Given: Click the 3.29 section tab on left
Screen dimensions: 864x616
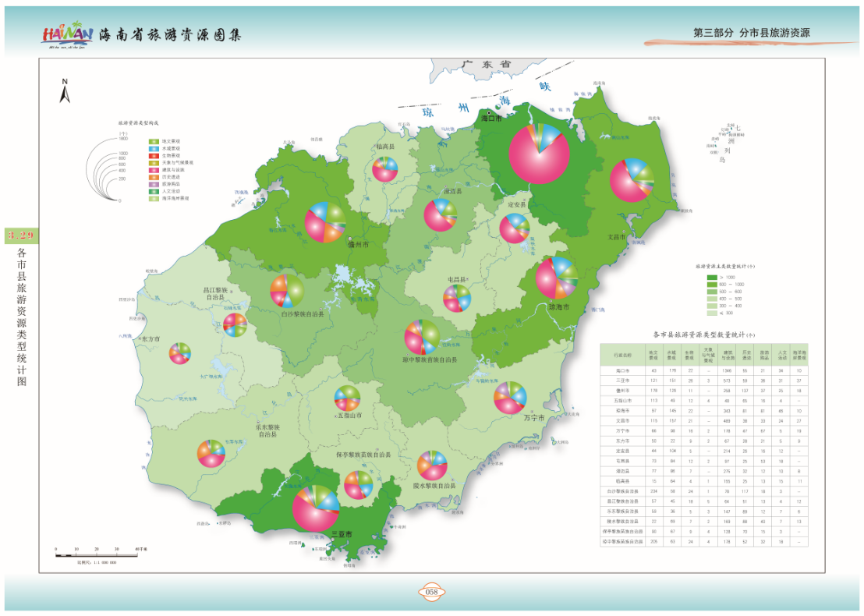Looking at the screenshot, I should (x=21, y=235).
